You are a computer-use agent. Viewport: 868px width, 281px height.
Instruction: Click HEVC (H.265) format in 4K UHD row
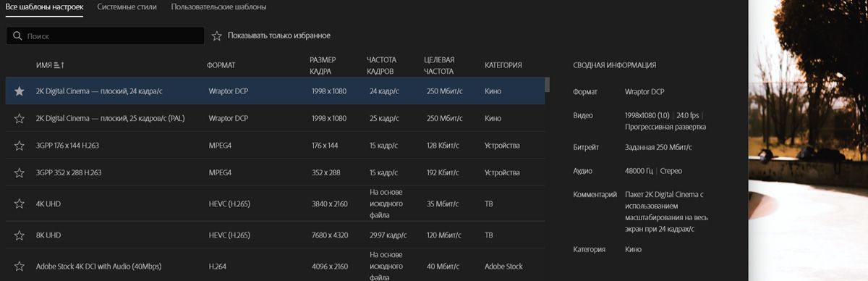pyautogui.click(x=229, y=204)
